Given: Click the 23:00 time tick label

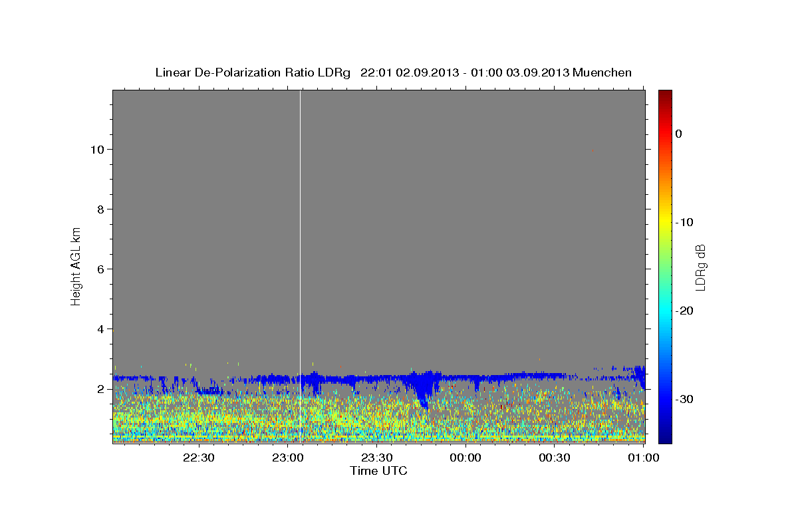Looking at the screenshot, I should [287, 458].
